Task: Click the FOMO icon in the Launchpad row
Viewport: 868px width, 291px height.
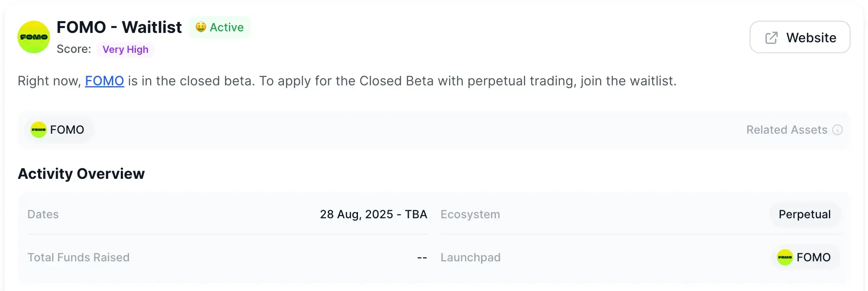Action: click(785, 257)
